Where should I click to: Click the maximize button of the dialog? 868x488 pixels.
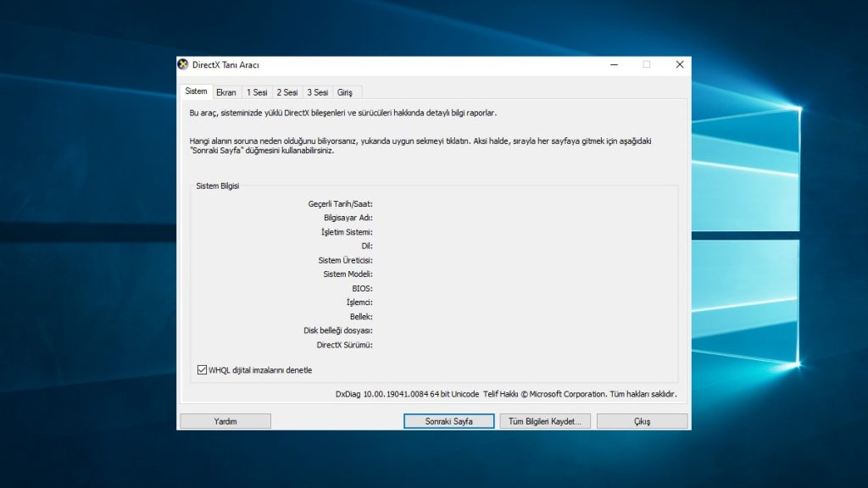coord(647,64)
